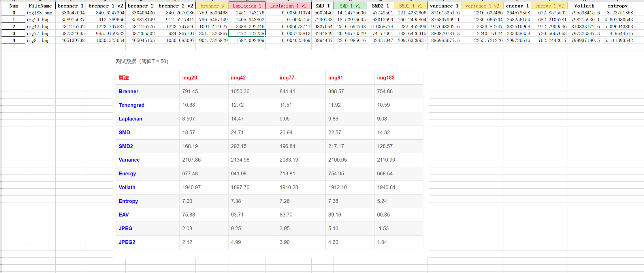Select the variance_1_v2 header cell

[x=482, y=6]
